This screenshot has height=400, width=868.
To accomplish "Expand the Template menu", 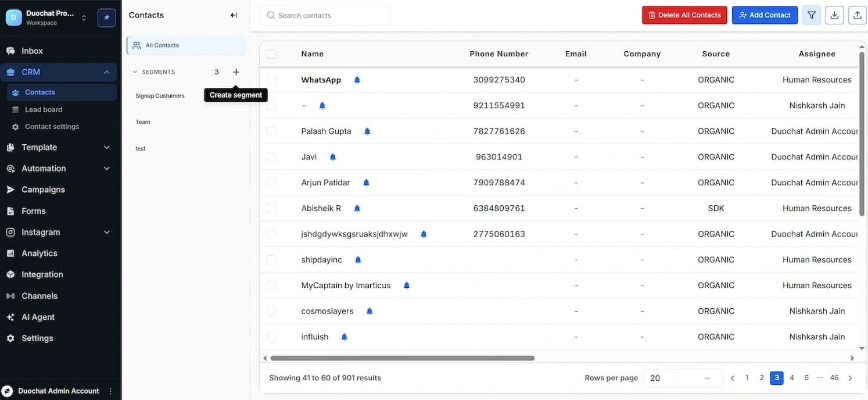I will click(x=106, y=148).
